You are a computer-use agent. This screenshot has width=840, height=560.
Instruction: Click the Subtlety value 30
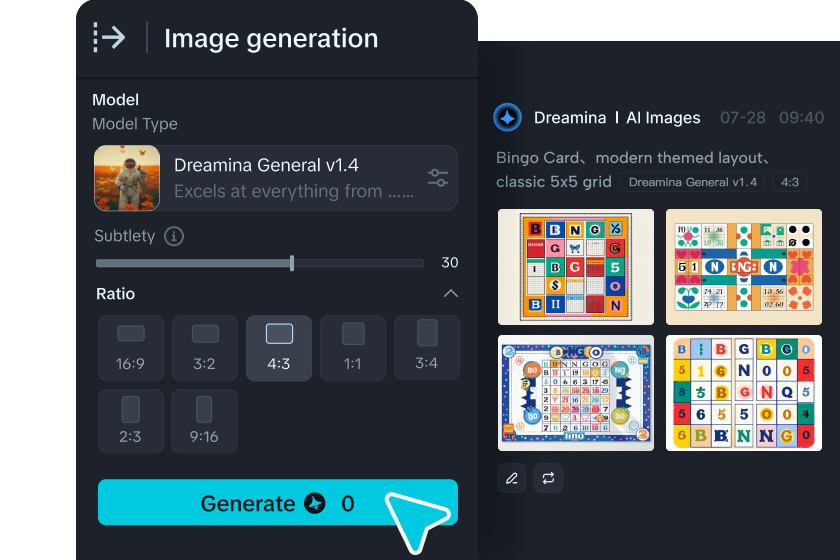click(x=449, y=263)
